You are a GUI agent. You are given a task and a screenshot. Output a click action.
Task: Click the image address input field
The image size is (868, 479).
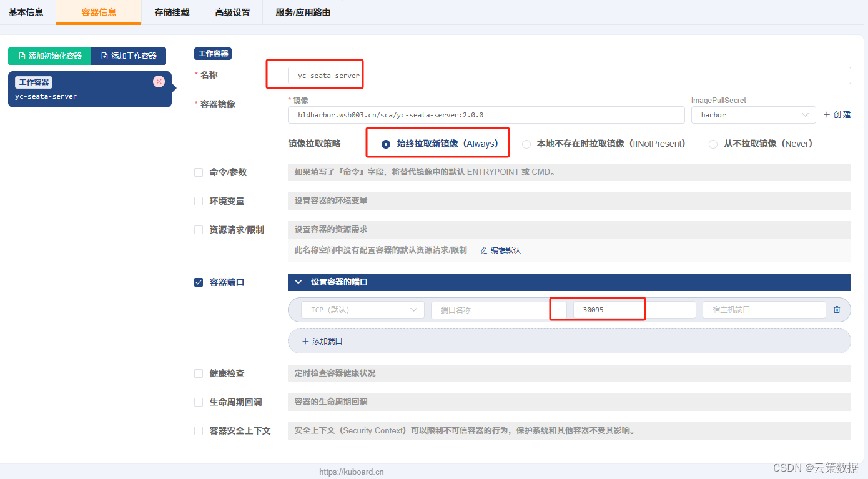[x=486, y=115]
